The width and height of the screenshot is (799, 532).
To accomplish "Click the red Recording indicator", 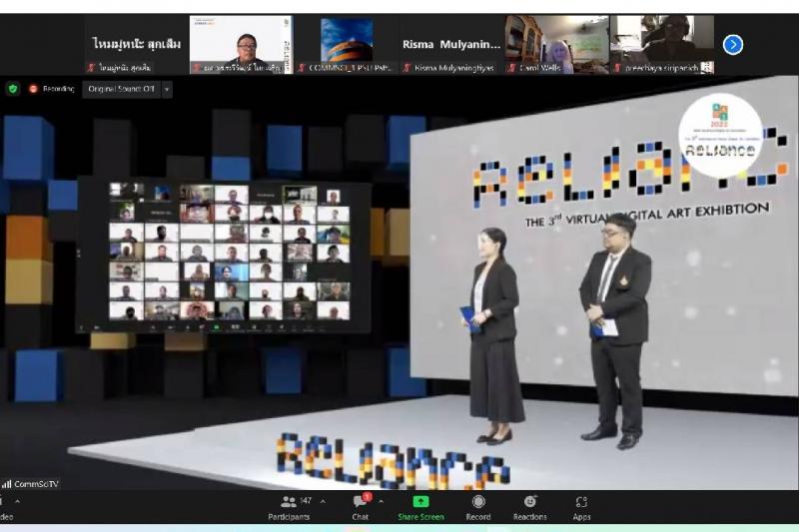I will (x=52, y=89).
